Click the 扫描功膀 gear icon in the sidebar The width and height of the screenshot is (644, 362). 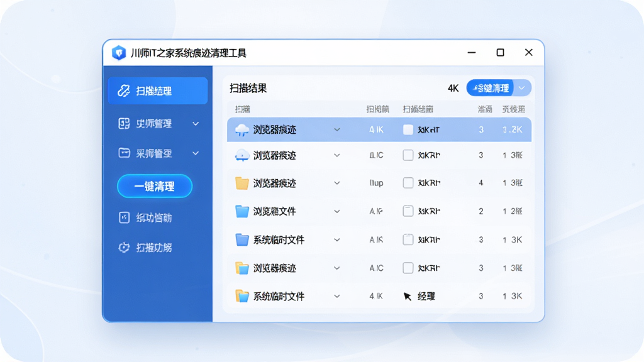pos(124,248)
